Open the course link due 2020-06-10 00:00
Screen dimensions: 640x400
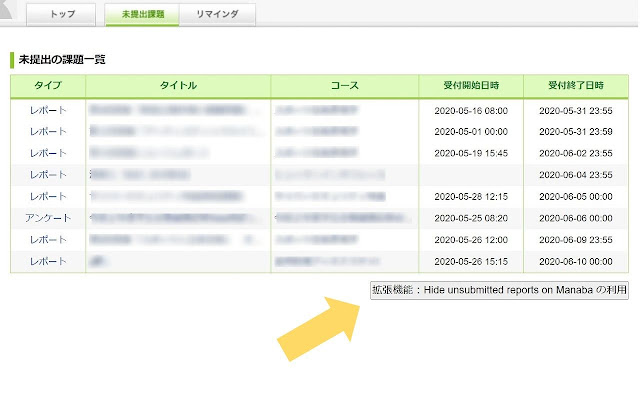click(327, 261)
